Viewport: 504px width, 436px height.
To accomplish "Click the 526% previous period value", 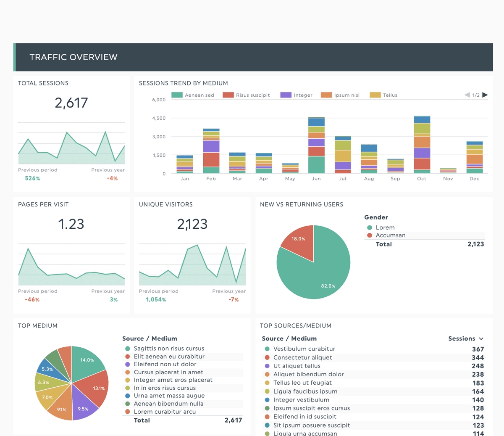I will tap(32, 179).
